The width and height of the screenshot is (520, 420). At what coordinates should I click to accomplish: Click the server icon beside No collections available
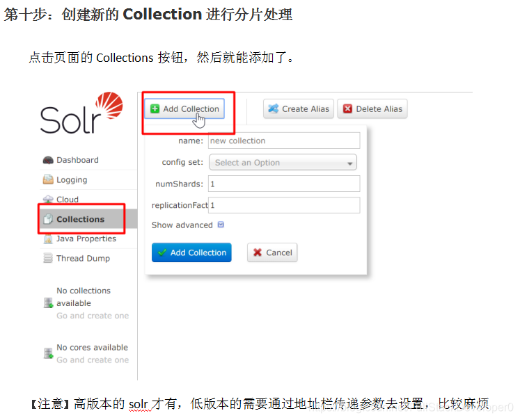click(x=49, y=302)
